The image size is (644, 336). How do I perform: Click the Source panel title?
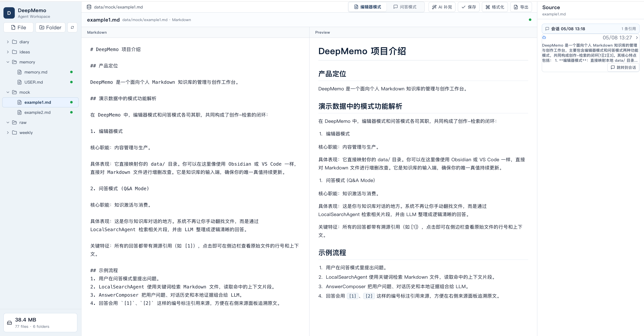coord(551,8)
